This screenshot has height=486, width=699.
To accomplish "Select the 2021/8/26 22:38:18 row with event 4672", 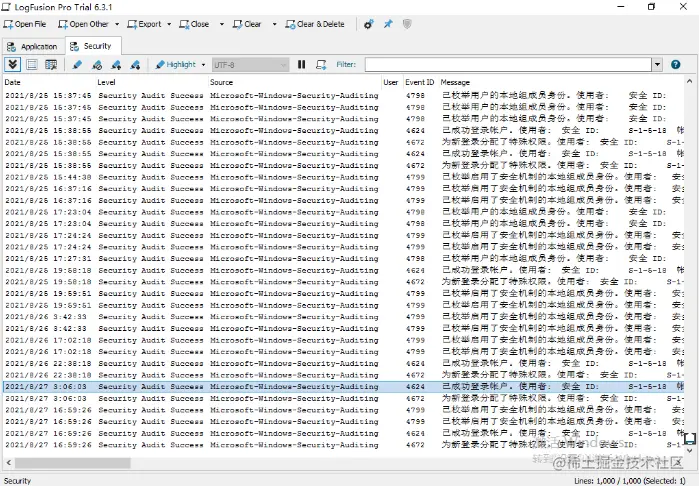I will coord(343,375).
